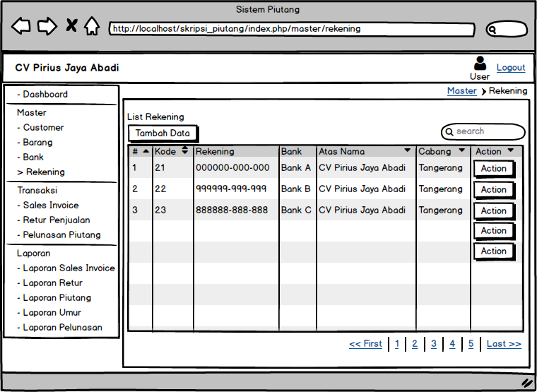Toggle the Kode column sort arrows
537x392 pixels.
coord(184,150)
